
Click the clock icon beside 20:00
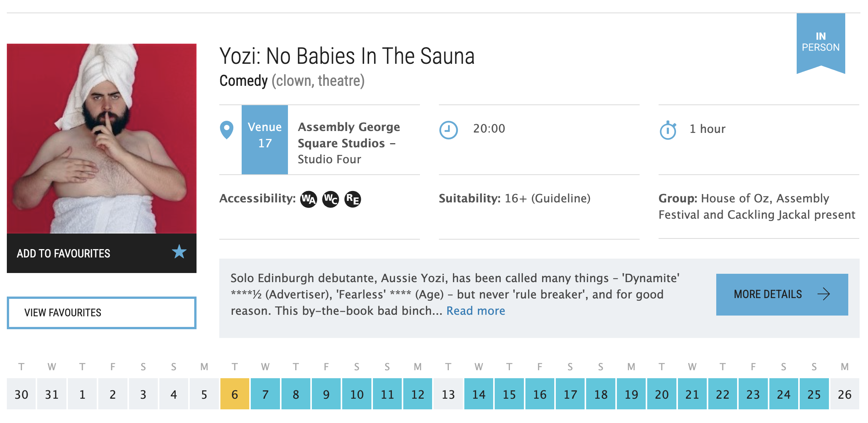pos(448,130)
